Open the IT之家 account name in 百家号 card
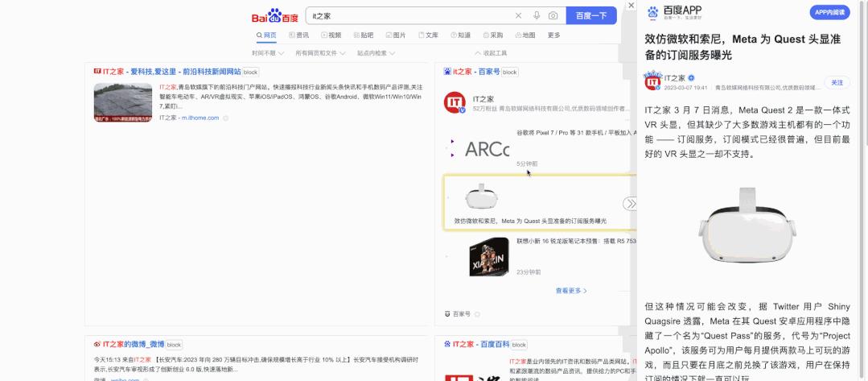This screenshot has height=381, width=868. (x=483, y=99)
